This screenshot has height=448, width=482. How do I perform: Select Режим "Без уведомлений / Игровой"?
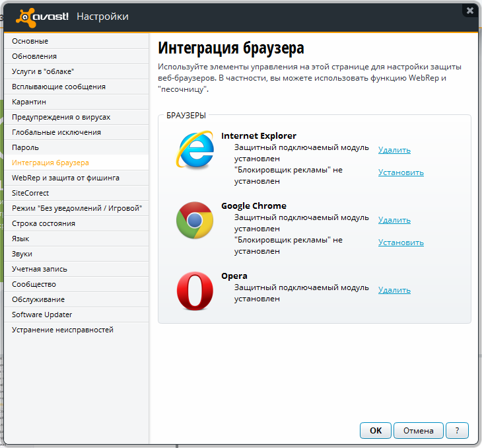(77, 208)
